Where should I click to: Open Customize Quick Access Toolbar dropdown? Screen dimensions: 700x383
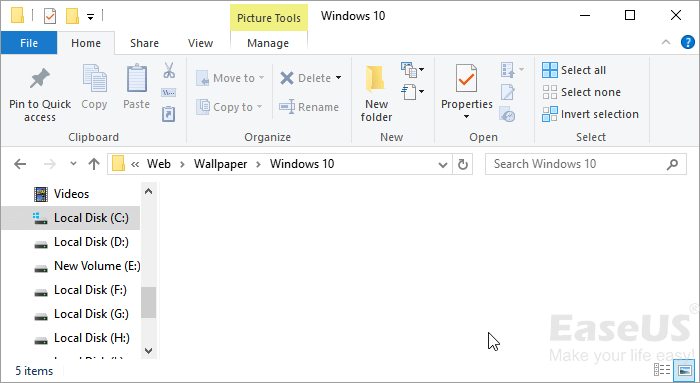pyautogui.click(x=91, y=17)
